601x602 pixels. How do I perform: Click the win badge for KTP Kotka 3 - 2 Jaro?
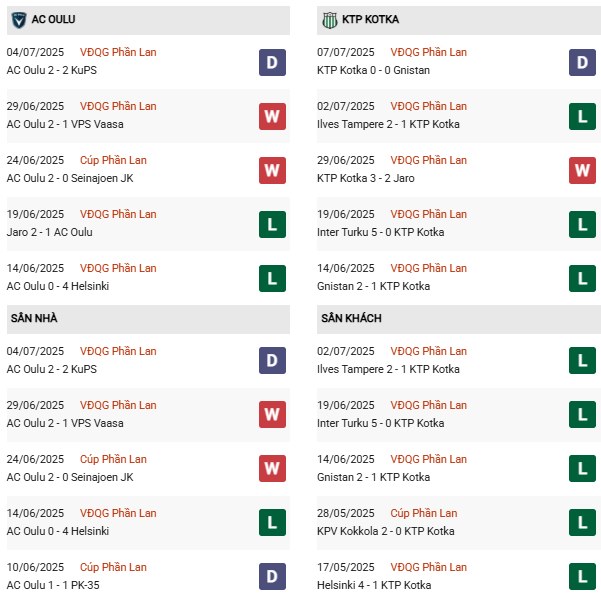pyautogui.click(x=582, y=171)
